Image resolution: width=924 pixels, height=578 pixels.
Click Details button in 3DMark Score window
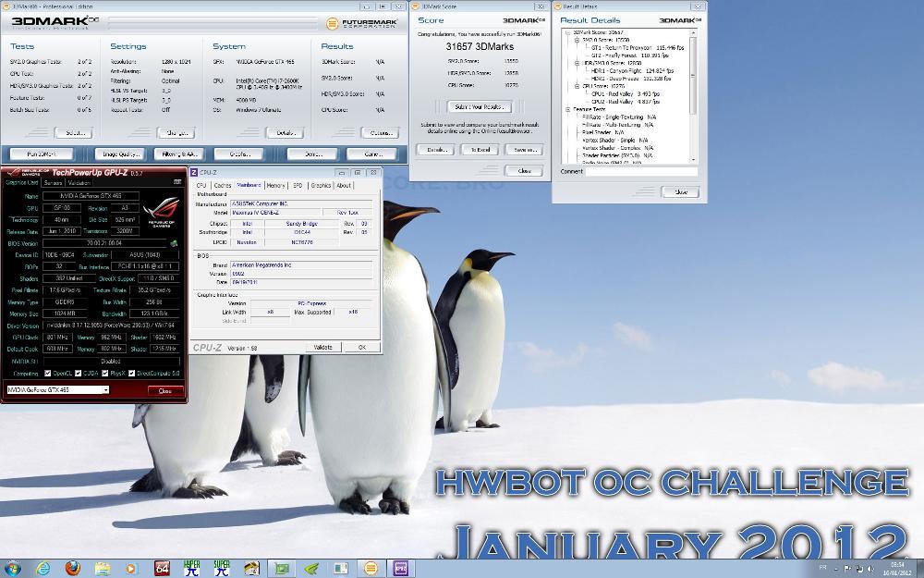pyautogui.click(x=435, y=150)
